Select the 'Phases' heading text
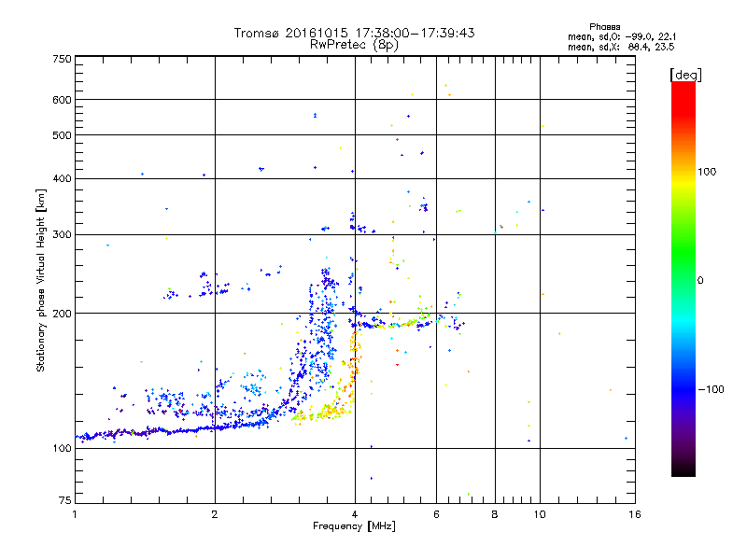Viewport: 747px width, 560px height. pyautogui.click(x=604, y=27)
